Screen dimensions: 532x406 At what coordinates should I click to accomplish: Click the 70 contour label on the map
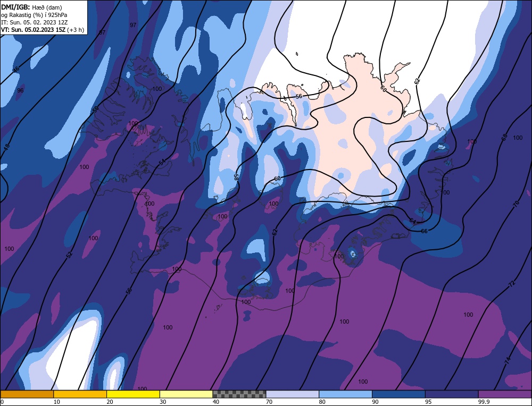coord(516,204)
